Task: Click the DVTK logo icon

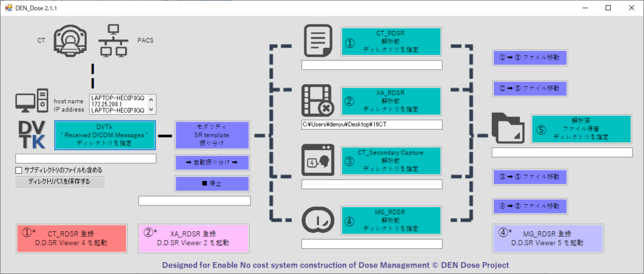Action: click(30, 134)
